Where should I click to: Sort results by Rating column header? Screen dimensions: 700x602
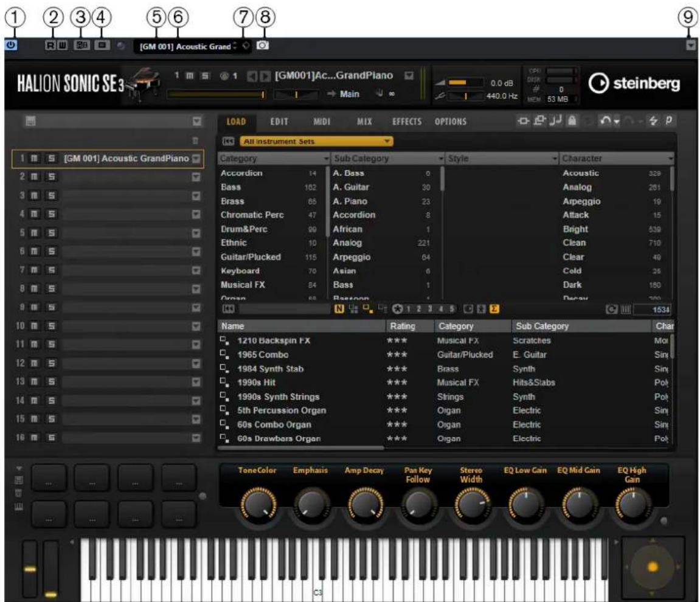pos(411,326)
